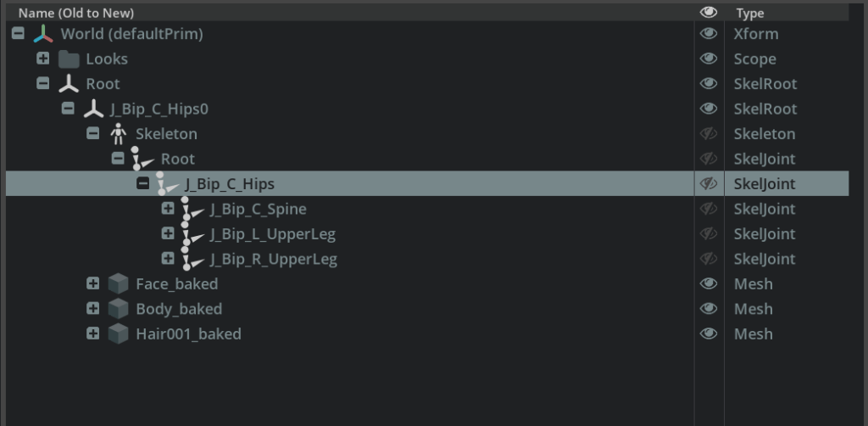Click the J_Bip_C_Spine joint icon
The height and width of the screenshot is (426, 868).
click(x=193, y=210)
